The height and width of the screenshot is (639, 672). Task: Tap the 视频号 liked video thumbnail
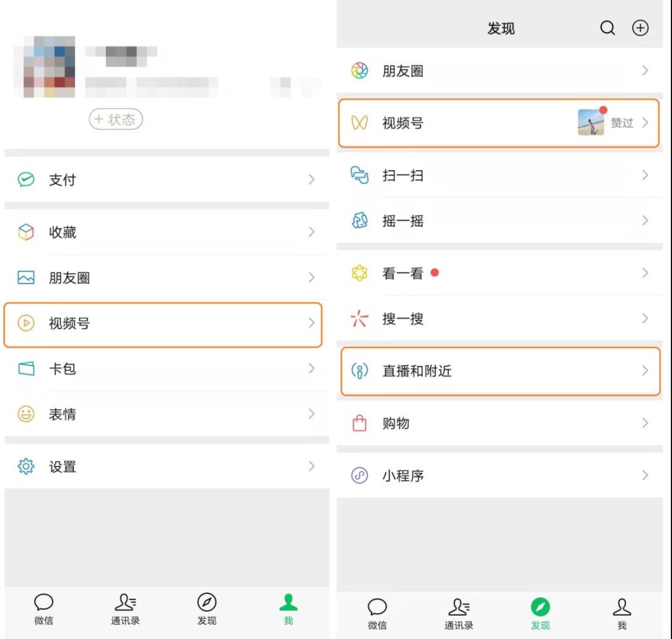coord(591,123)
